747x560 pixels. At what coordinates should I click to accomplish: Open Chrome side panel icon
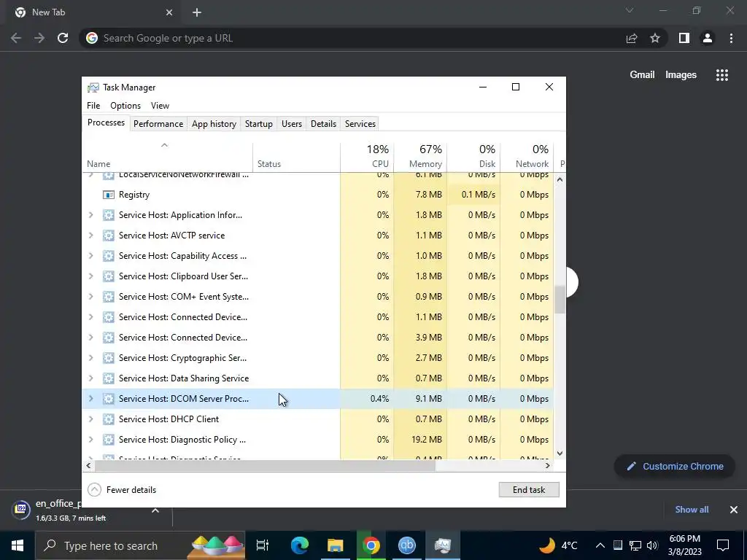(684, 38)
